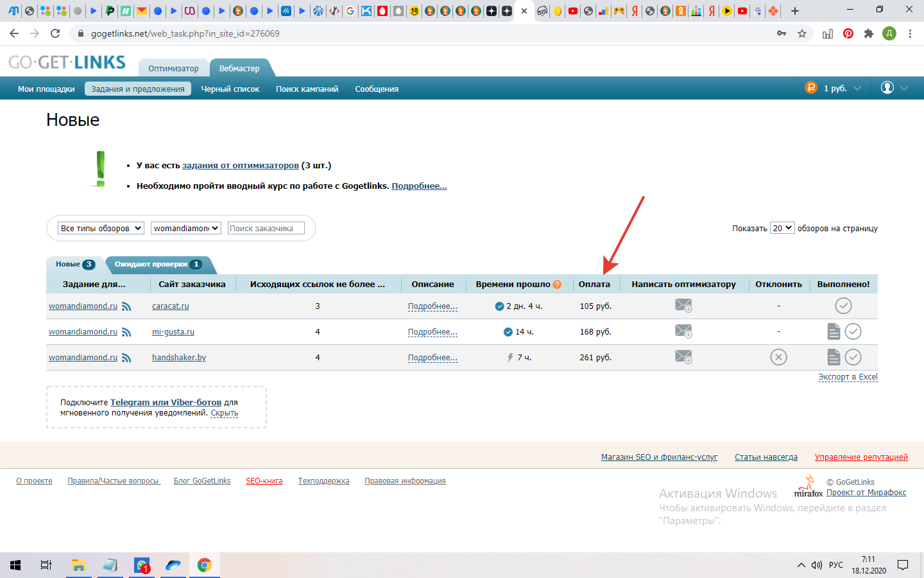Screen dimensions: 924x578
Task: Write to optimizer for handshaker.by task
Action: [x=683, y=357]
